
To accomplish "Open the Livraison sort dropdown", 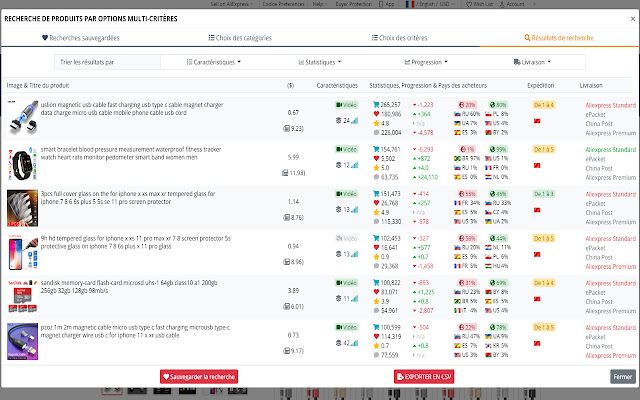I will coord(536,62).
